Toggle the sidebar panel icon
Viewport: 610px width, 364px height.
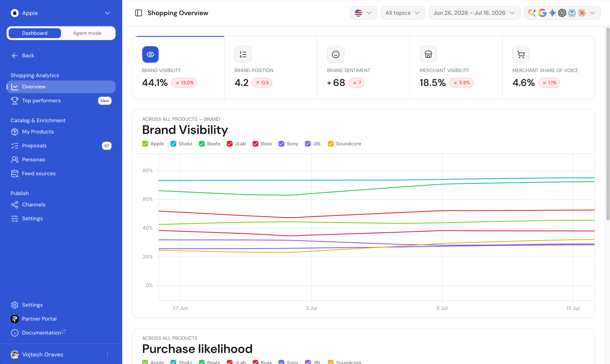(139, 13)
